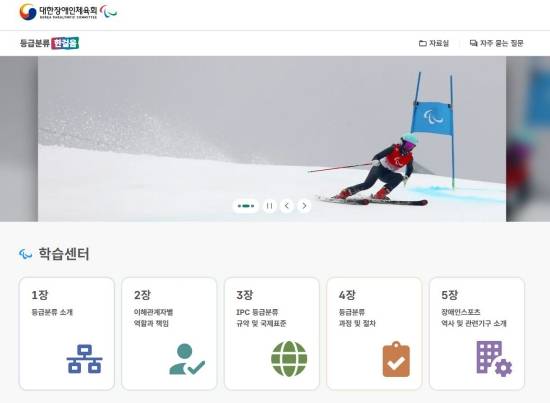
Task: Click the 등급분류 한걸음 site logo
Action: click(49, 43)
